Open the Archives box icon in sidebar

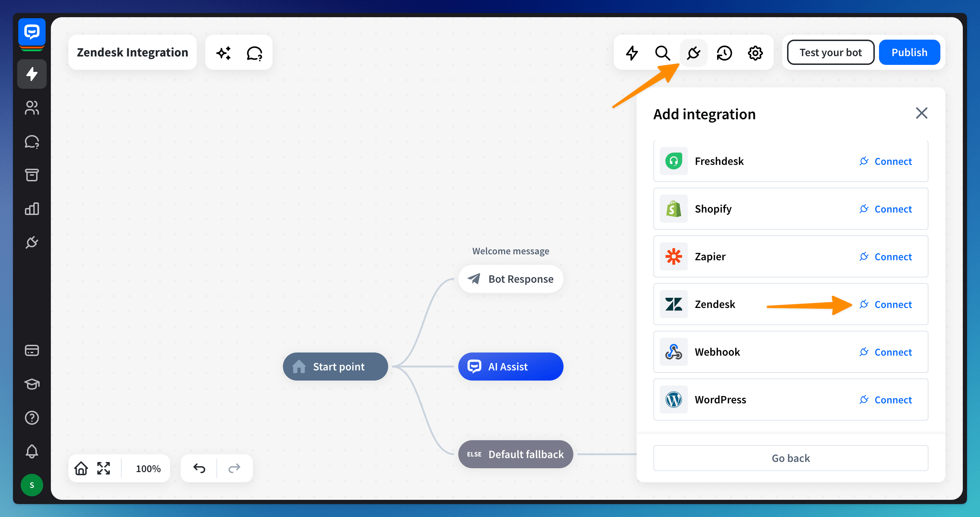32,175
